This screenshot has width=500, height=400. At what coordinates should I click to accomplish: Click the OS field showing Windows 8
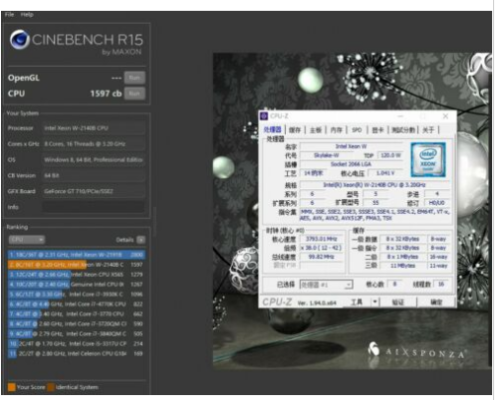pyautogui.click(x=93, y=160)
